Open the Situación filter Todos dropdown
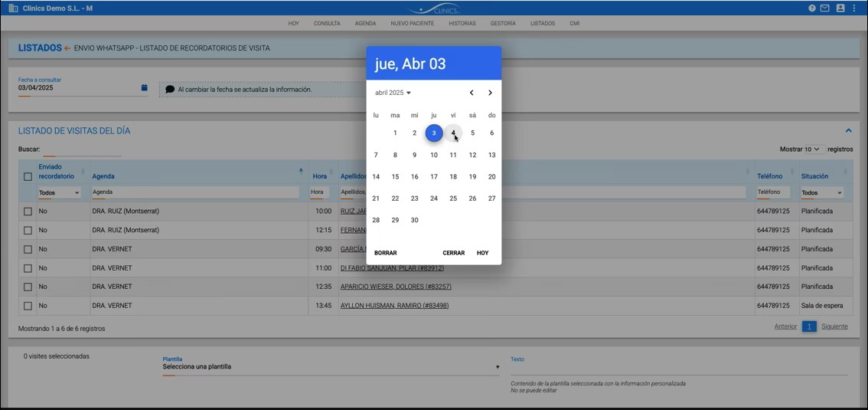Viewport: 868px width, 410px height. pyautogui.click(x=822, y=193)
